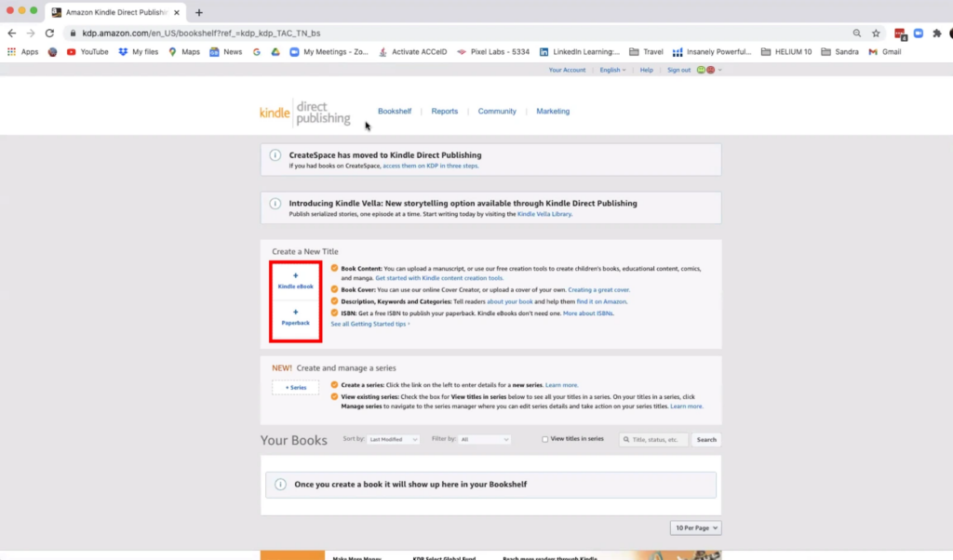
Task: Open the Insanely Powerful bookmark
Action: pyautogui.click(x=712, y=51)
